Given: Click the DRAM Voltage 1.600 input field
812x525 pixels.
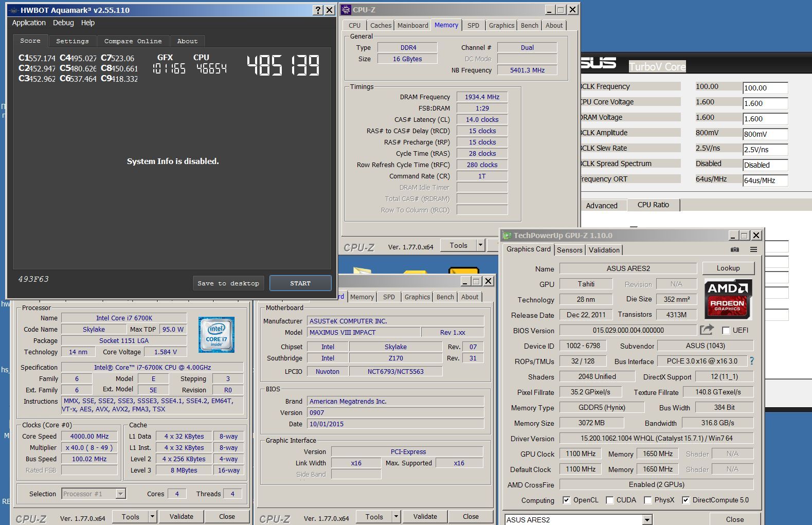Looking at the screenshot, I should tap(765, 119).
